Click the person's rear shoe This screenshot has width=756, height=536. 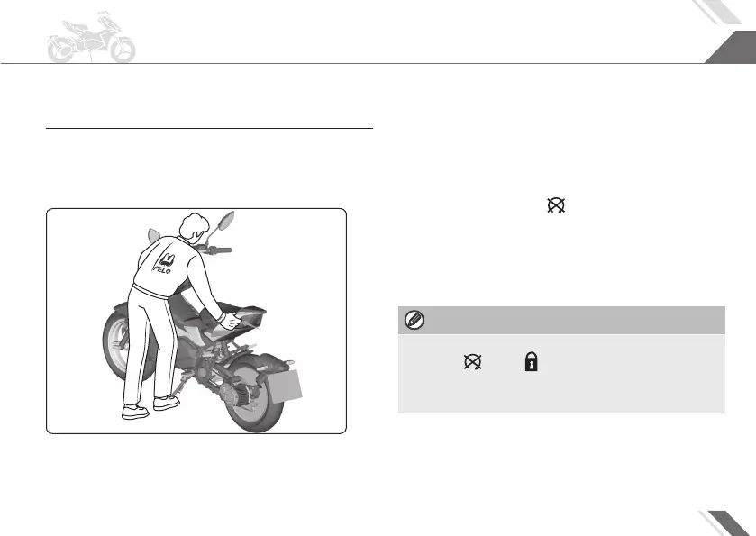tap(135, 412)
